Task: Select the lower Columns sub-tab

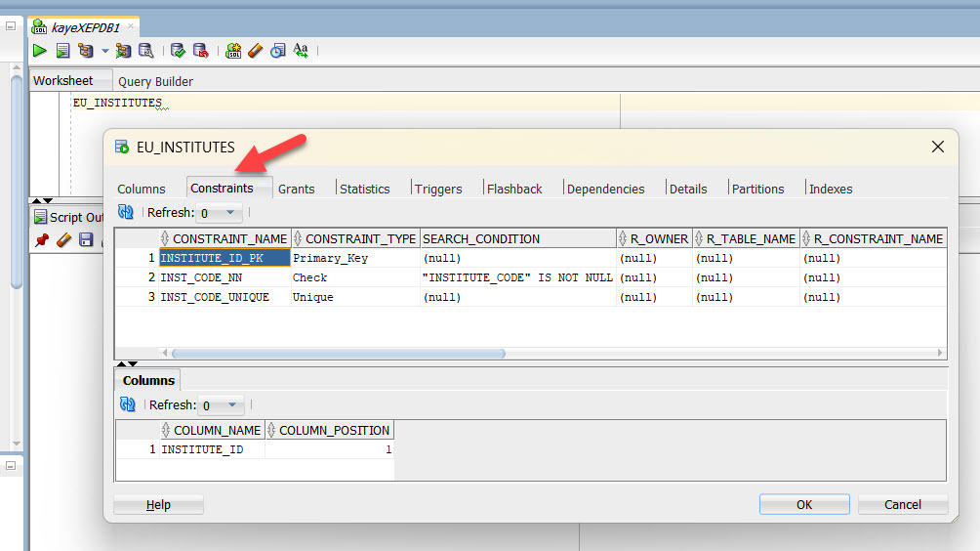Action: (x=148, y=380)
